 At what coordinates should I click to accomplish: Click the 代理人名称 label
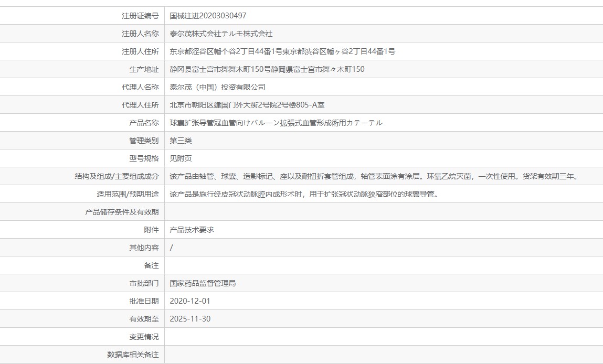coord(140,87)
